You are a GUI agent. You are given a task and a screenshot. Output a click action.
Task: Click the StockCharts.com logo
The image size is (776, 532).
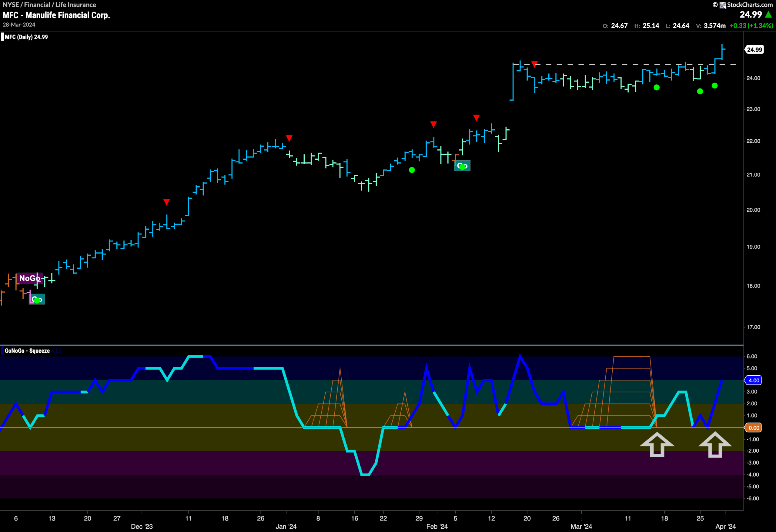pos(746,5)
